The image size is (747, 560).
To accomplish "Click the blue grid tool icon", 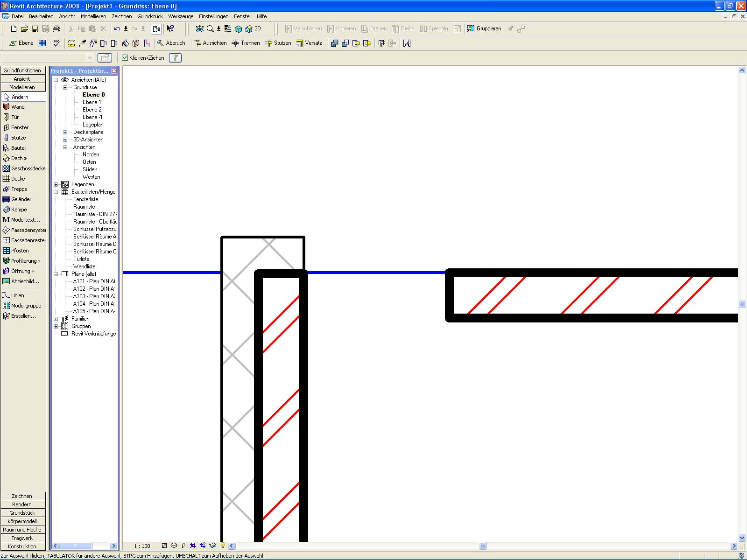I will click(43, 43).
